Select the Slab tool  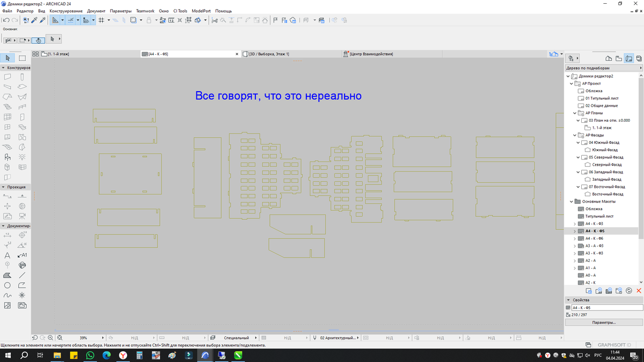[22, 86]
